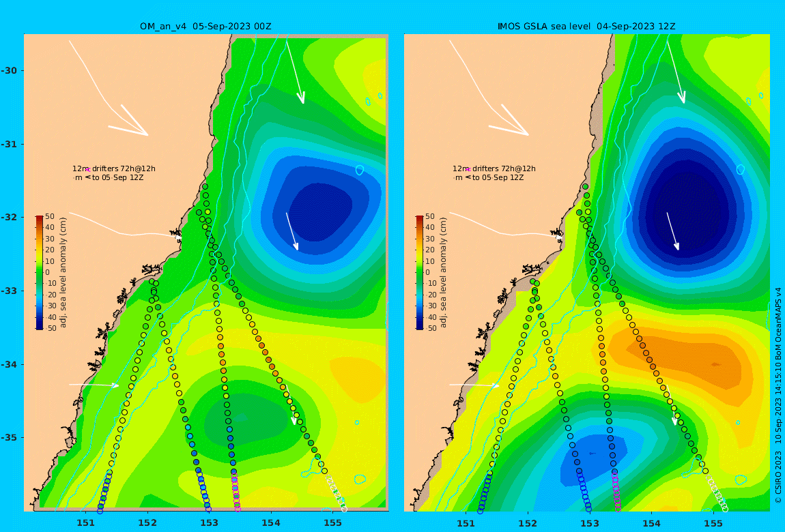Click the '154' longitude label under right map

click(651, 524)
